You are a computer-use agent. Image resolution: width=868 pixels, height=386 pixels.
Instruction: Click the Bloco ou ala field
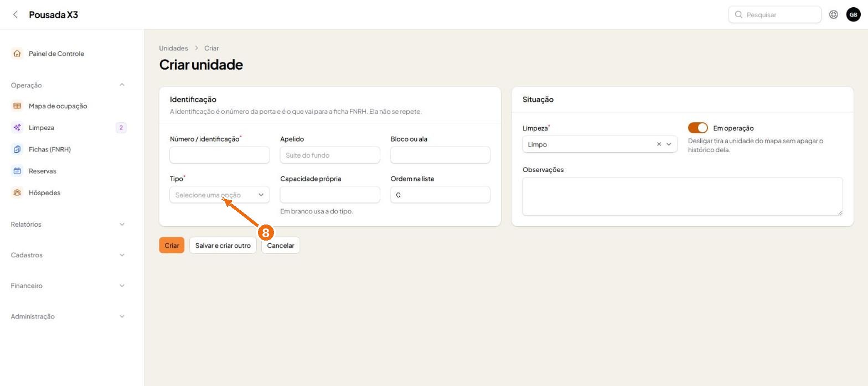point(440,155)
